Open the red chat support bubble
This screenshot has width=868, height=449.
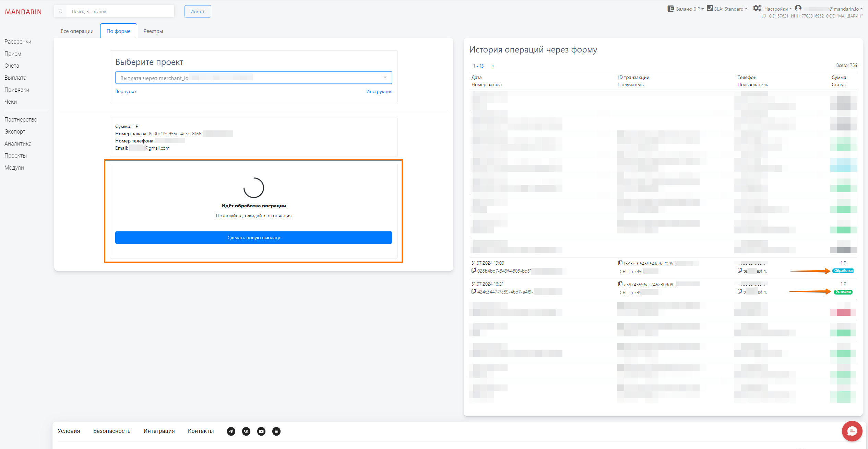(852, 431)
